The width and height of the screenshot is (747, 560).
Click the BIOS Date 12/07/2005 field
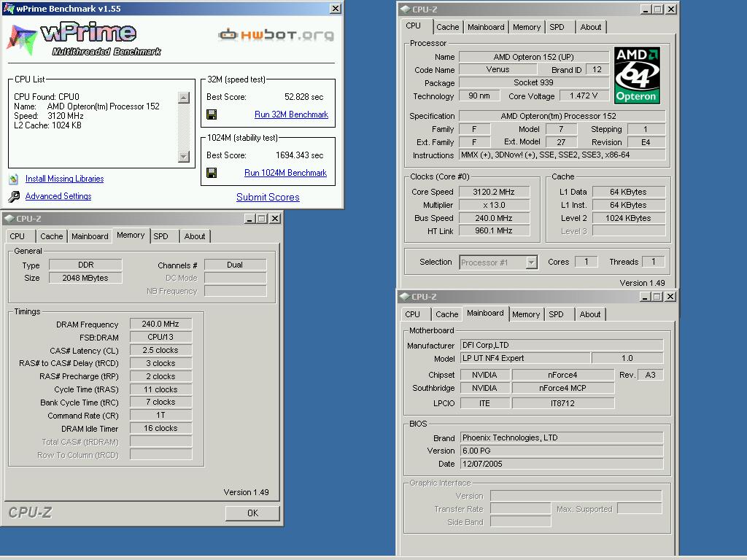click(x=562, y=464)
